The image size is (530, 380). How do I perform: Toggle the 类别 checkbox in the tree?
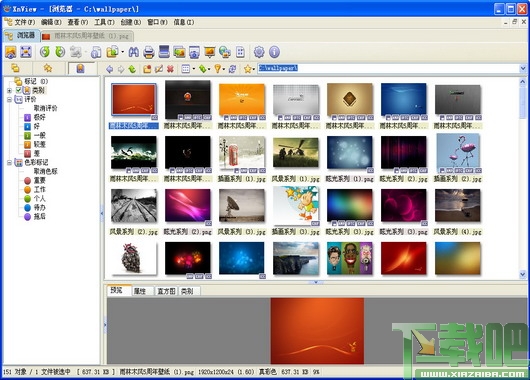(x=19, y=90)
